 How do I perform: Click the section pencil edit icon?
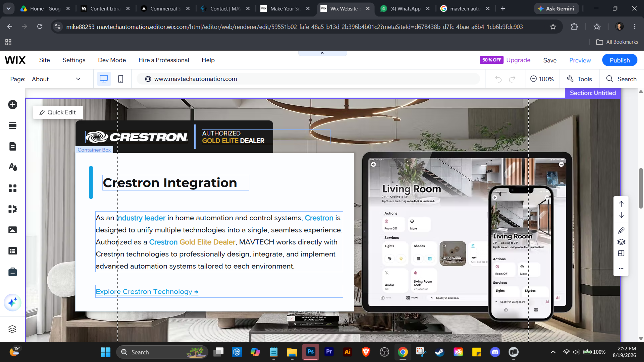pos(621,230)
